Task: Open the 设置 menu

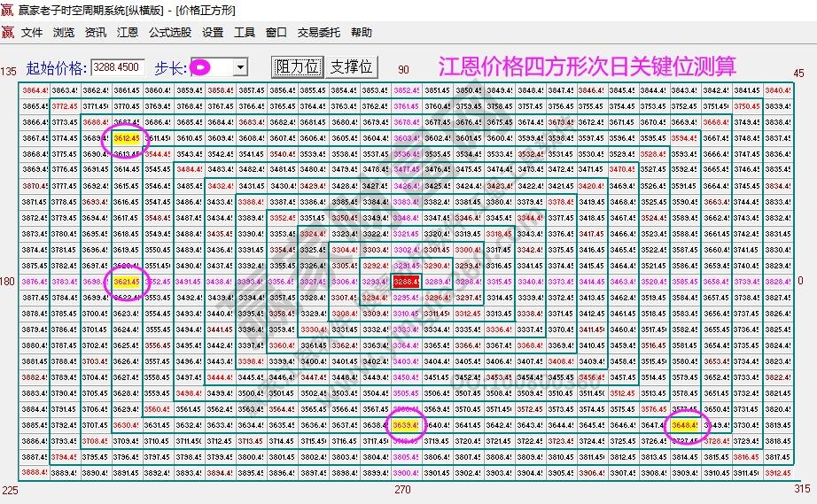Action: pyautogui.click(x=213, y=33)
